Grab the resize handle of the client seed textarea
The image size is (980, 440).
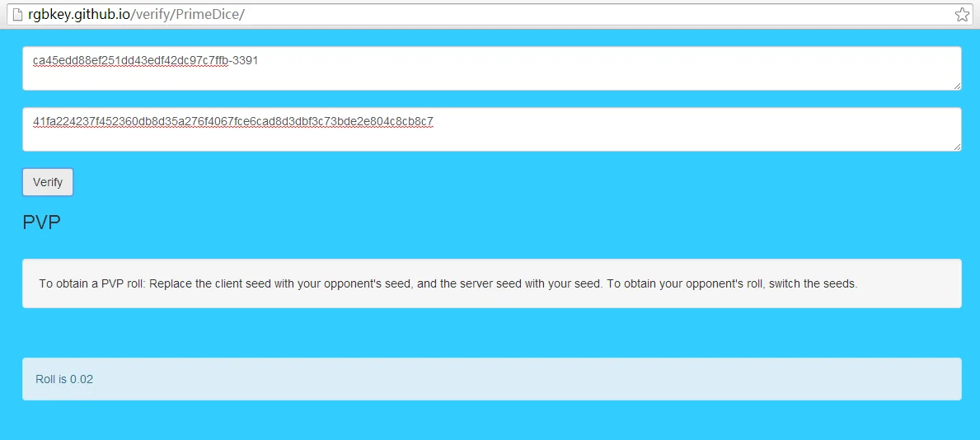(x=957, y=86)
